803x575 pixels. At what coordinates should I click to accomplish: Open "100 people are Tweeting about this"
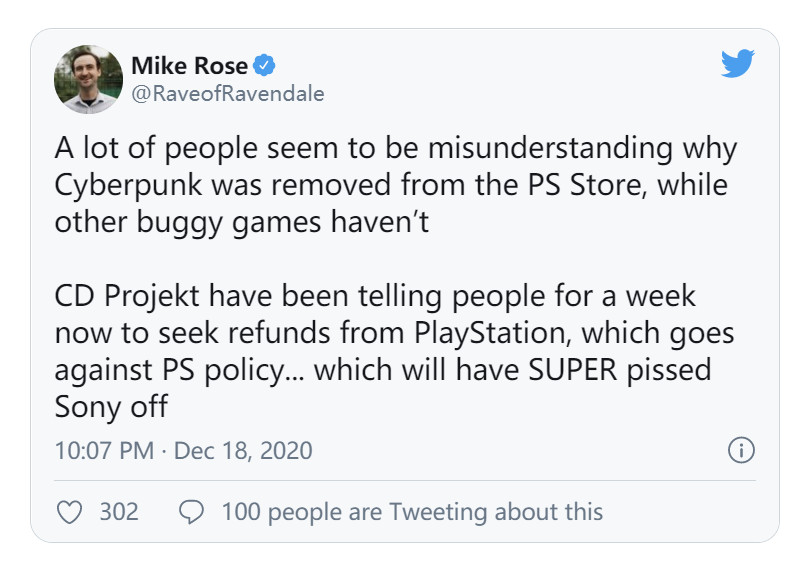(x=412, y=512)
